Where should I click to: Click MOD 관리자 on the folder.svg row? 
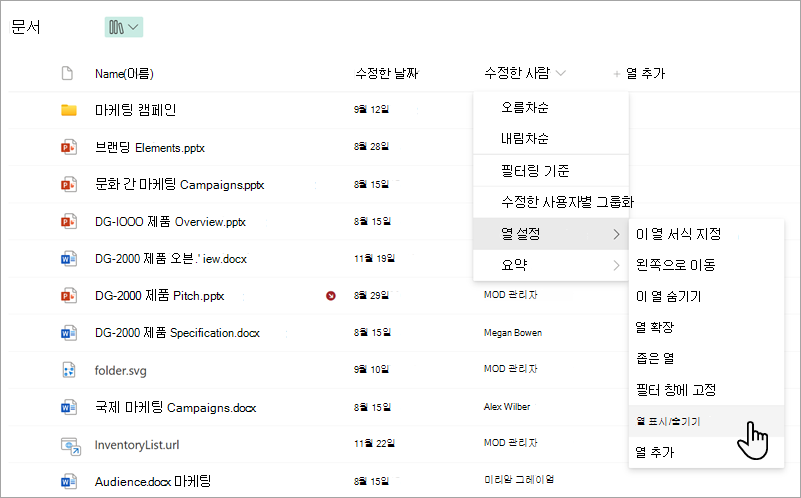pyautogui.click(x=510, y=369)
